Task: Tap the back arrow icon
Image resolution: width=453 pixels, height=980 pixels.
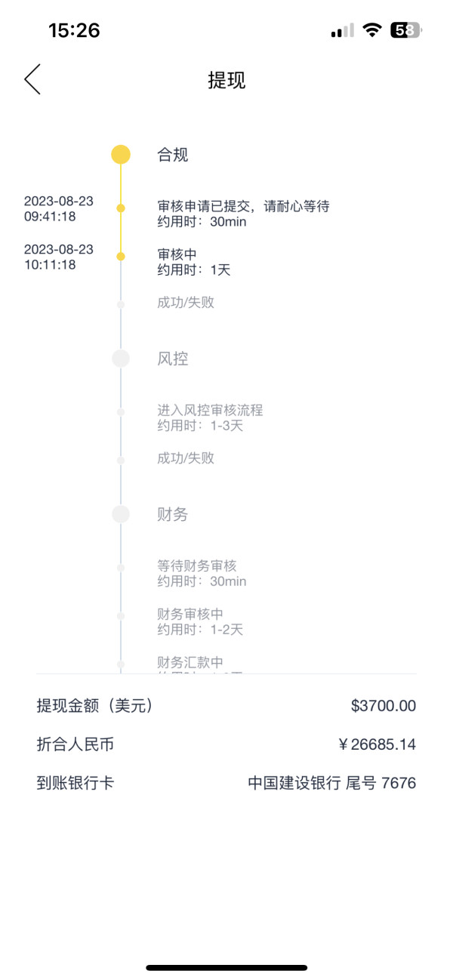Action: click(32, 79)
